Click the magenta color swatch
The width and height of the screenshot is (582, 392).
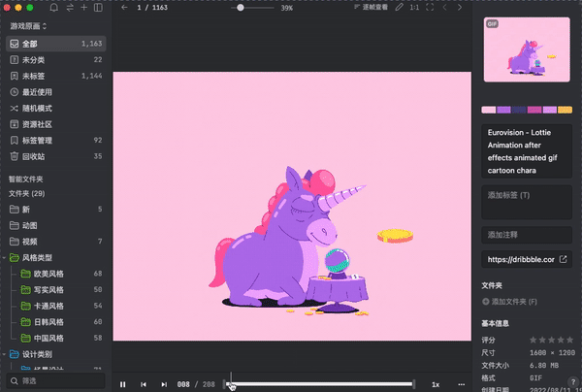pyautogui.click(x=534, y=110)
